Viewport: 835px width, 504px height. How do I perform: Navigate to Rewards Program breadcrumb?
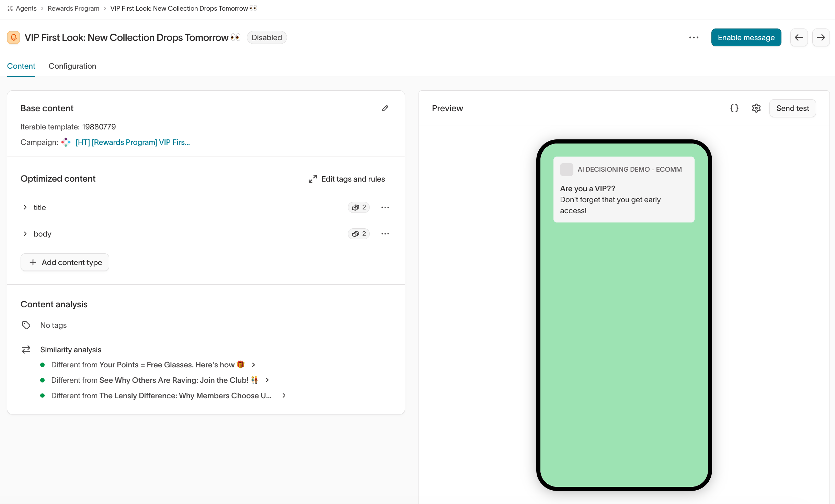tap(73, 8)
